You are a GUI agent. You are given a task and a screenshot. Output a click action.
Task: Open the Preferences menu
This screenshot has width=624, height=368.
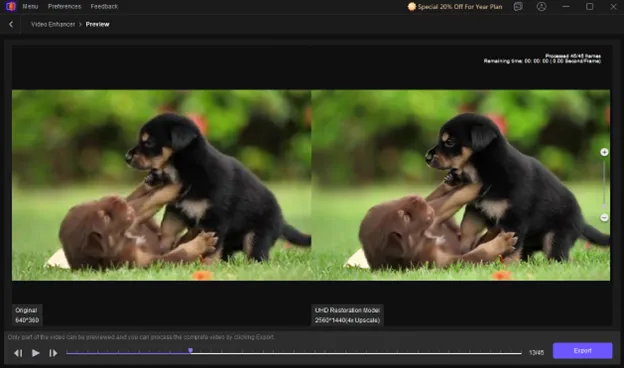click(x=64, y=6)
